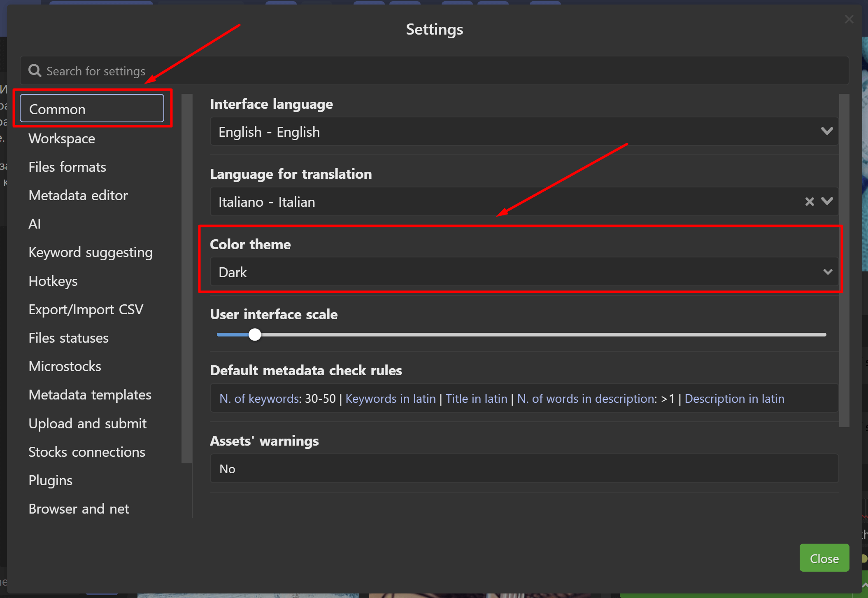Close the Settings dialog with X icon
Screen dimensions: 868x598
tap(849, 19)
